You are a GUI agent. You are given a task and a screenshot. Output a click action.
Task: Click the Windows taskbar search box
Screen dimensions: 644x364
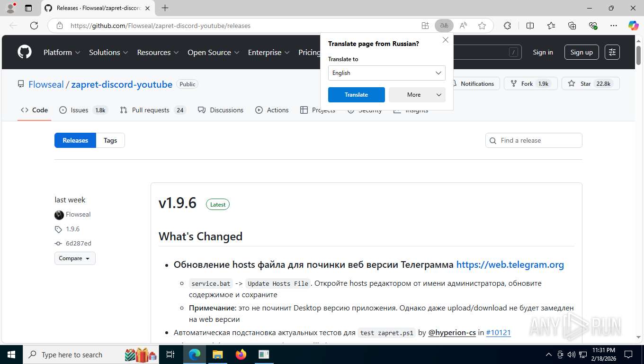coord(92,355)
